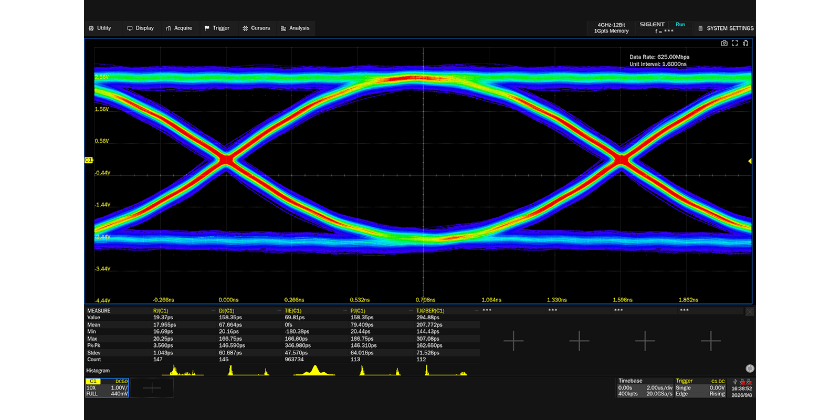The width and height of the screenshot is (840, 420).
Task: Click the round button right of Histogram row
Action: pyautogui.click(x=749, y=368)
